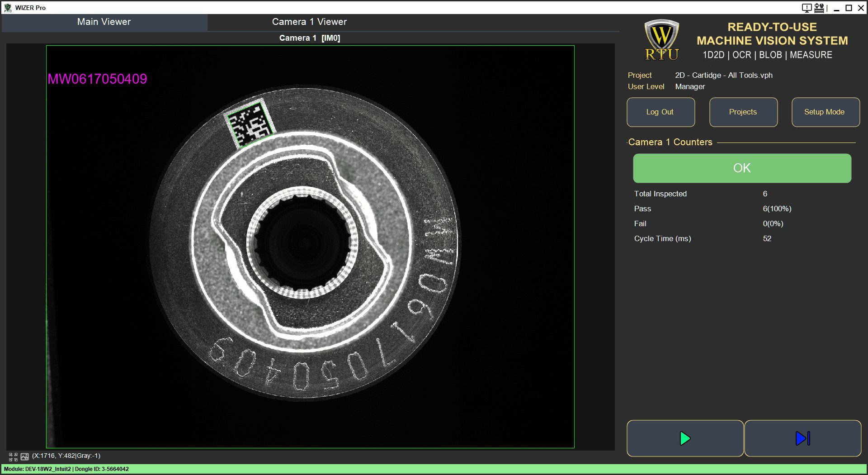Click the monitor alert icon in the title bar
The width and height of the screenshot is (868, 475).
click(807, 8)
